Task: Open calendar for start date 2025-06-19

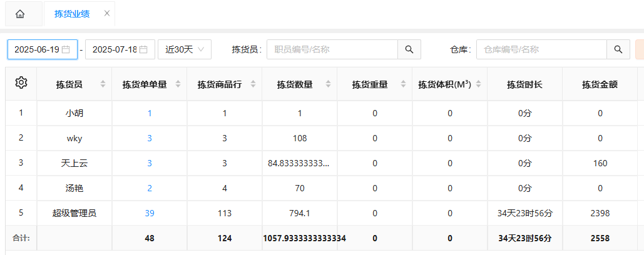Action: pyautogui.click(x=66, y=49)
